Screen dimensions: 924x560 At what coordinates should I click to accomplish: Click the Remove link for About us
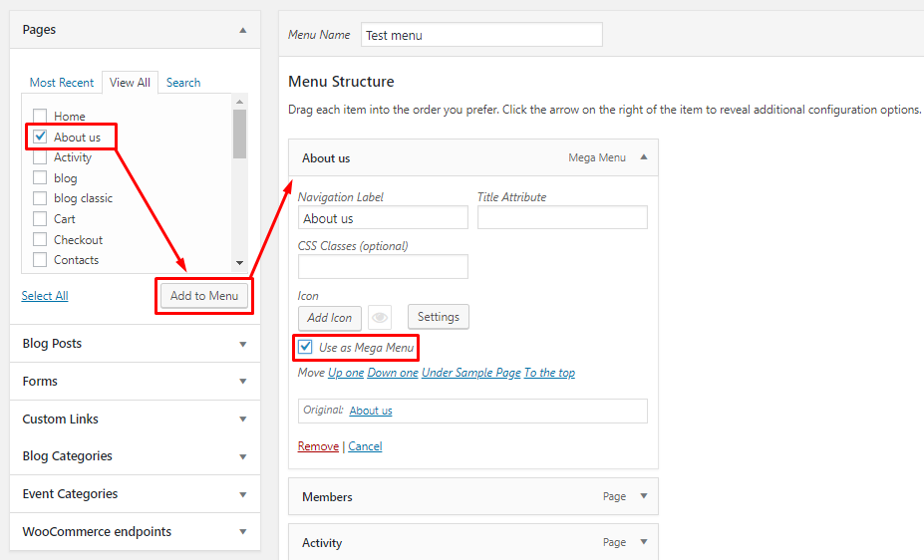318,446
